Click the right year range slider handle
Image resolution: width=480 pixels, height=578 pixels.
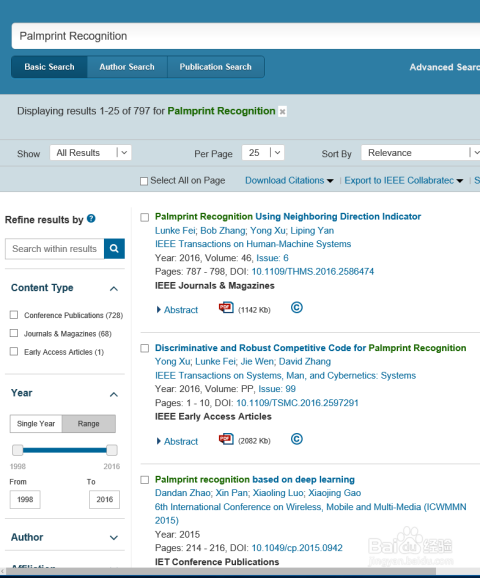click(x=112, y=450)
